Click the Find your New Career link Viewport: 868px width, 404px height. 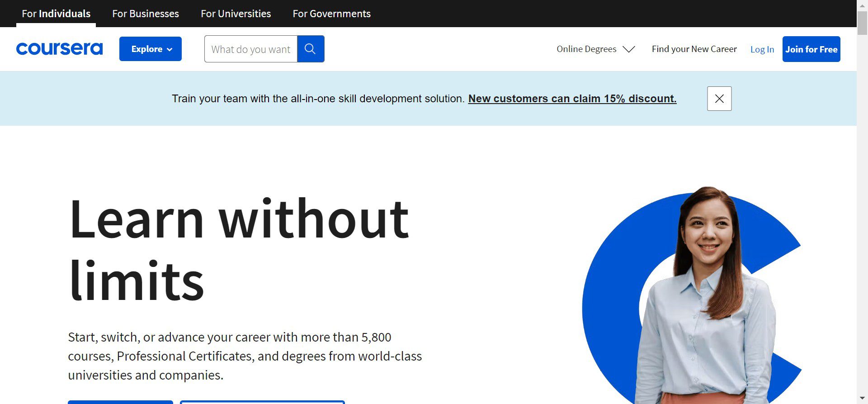694,49
